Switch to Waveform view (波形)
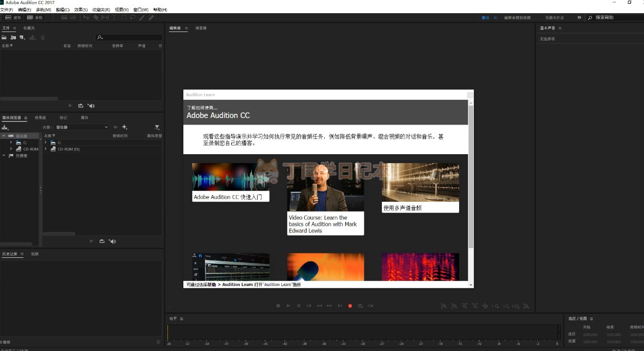 pyautogui.click(x=13, y=18)
